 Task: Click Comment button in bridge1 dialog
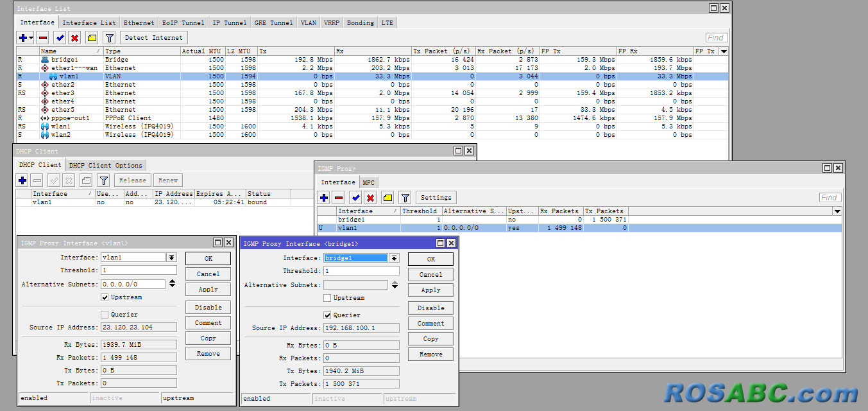[x=430, y=324]
